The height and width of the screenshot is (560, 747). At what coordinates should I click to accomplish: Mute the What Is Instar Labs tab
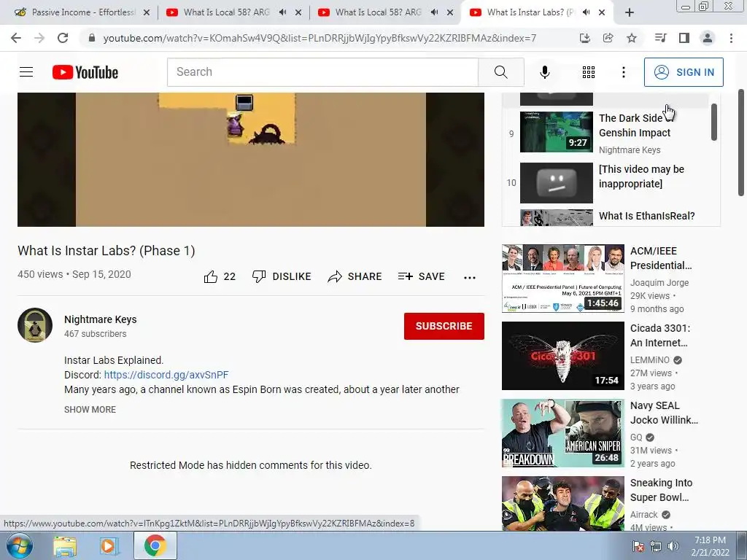coord(586,12)
